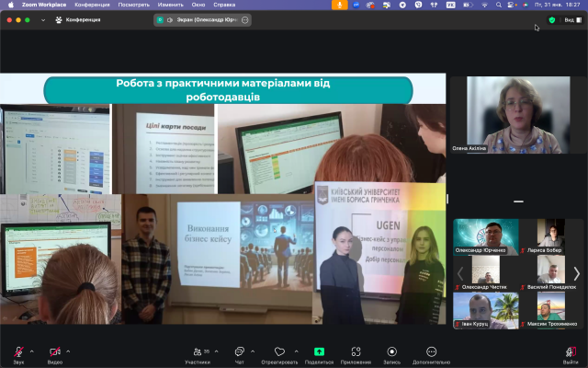Start screen sharing with Поделиться
The width and height of the screenshot is (588, 368).
click(319, 353)
